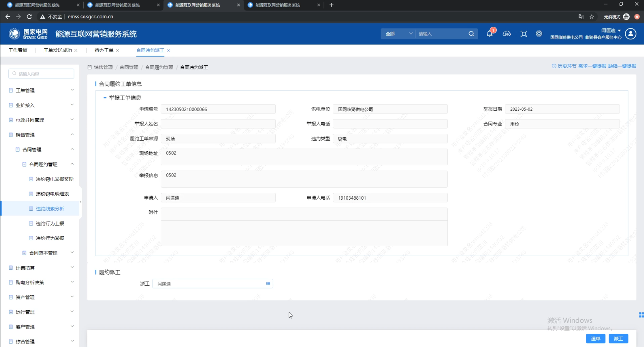The image size is (644, 347).
Task: Switch to the 待办工单 tab
Action: tap(104, 50)
